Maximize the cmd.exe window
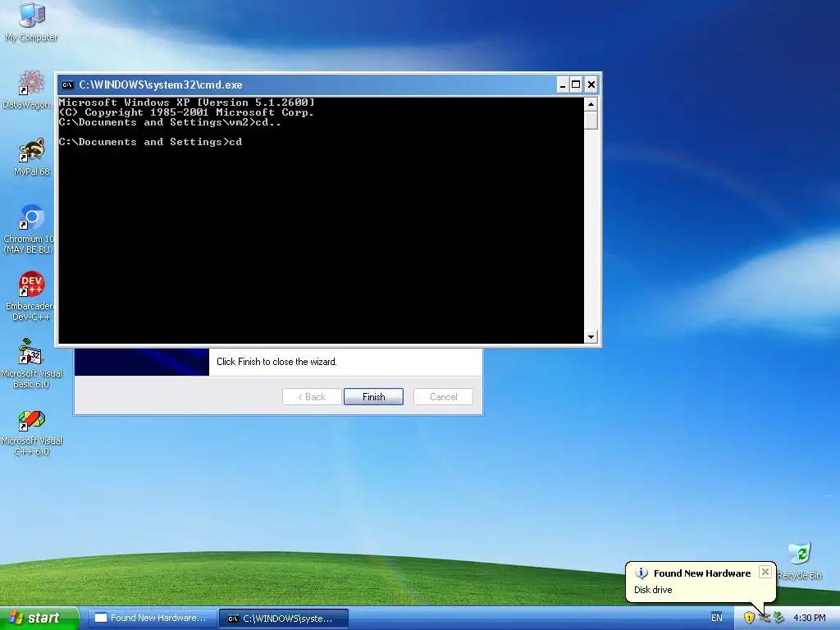The width and height of the screenshot is (840, 630). tap(577, 84)
